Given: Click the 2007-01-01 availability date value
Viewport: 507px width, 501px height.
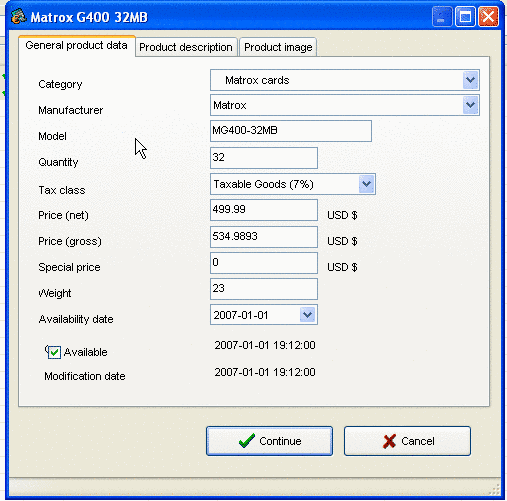Looking at the screenshot, I should [241, 315].
